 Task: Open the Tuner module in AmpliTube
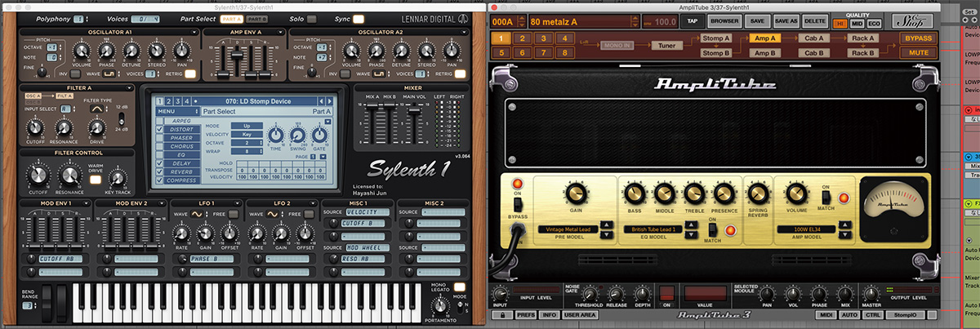point(668,46)
